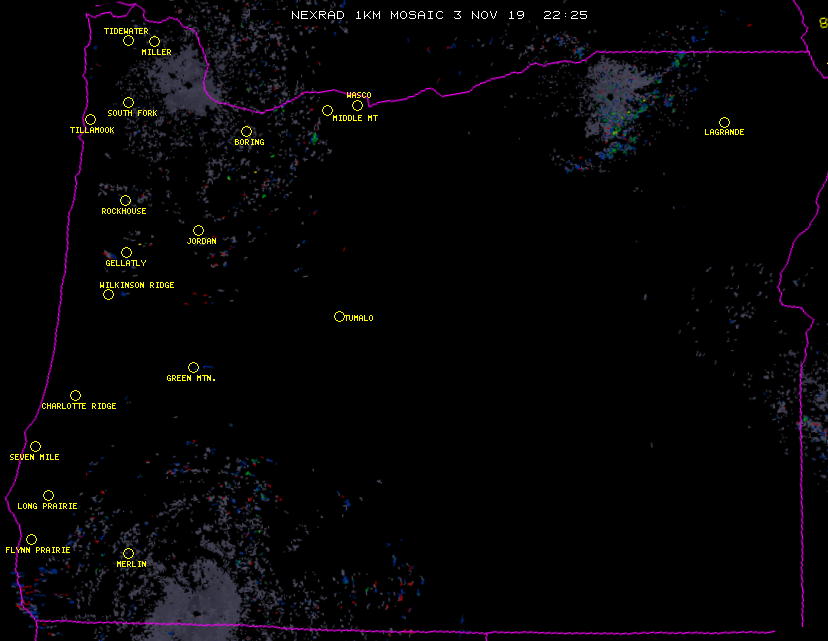Click the Middle Mt station circle

point(327,111)
